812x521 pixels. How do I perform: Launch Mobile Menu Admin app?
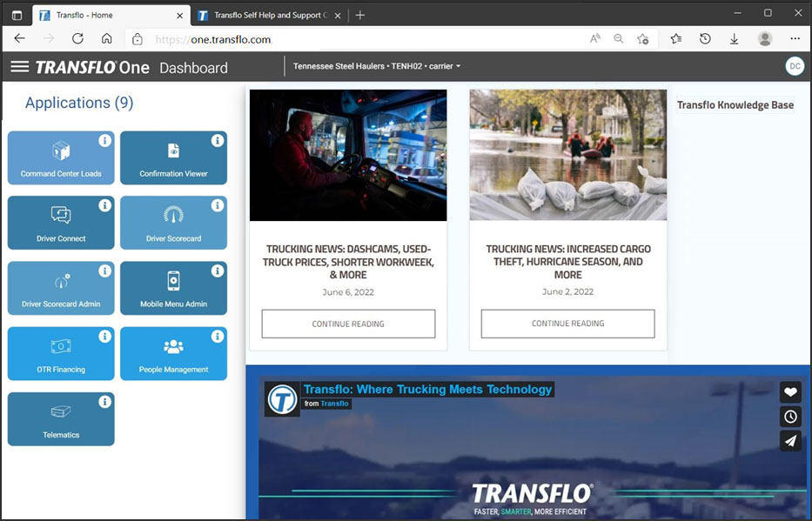(x=173, y=288)
